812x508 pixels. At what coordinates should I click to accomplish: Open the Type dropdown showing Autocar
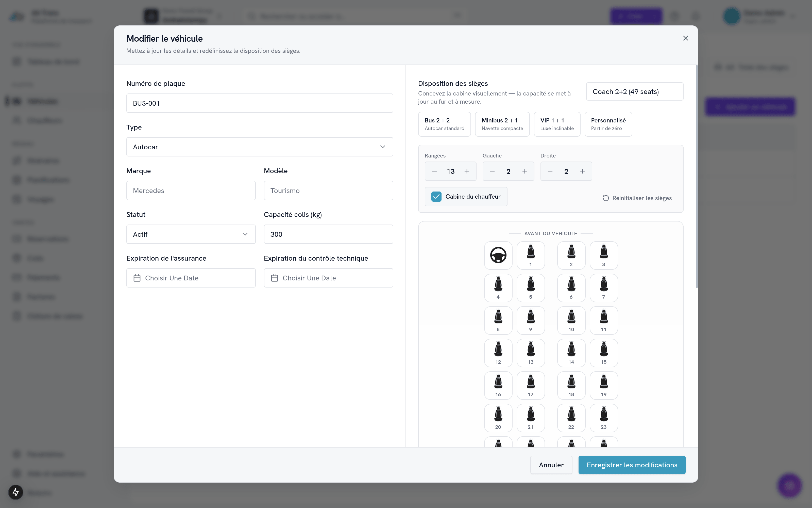(260, 147)
